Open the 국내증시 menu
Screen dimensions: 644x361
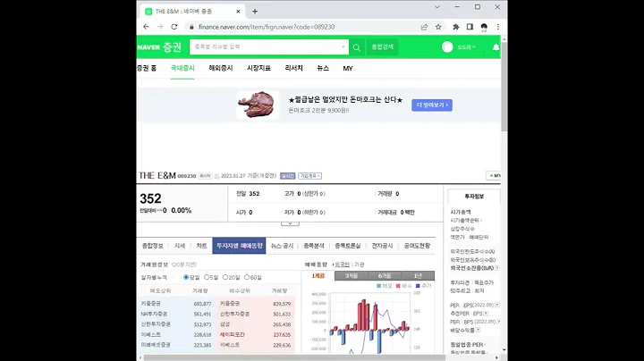182,69
